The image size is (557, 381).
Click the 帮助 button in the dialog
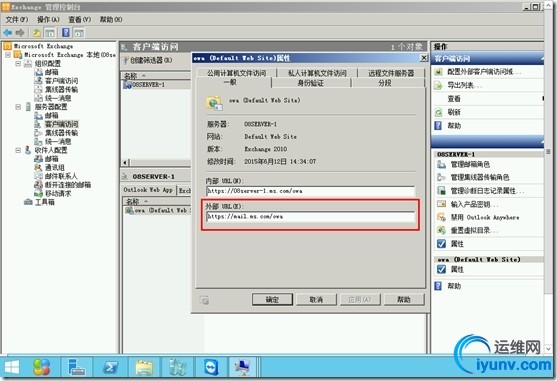[x=404, y=300]
